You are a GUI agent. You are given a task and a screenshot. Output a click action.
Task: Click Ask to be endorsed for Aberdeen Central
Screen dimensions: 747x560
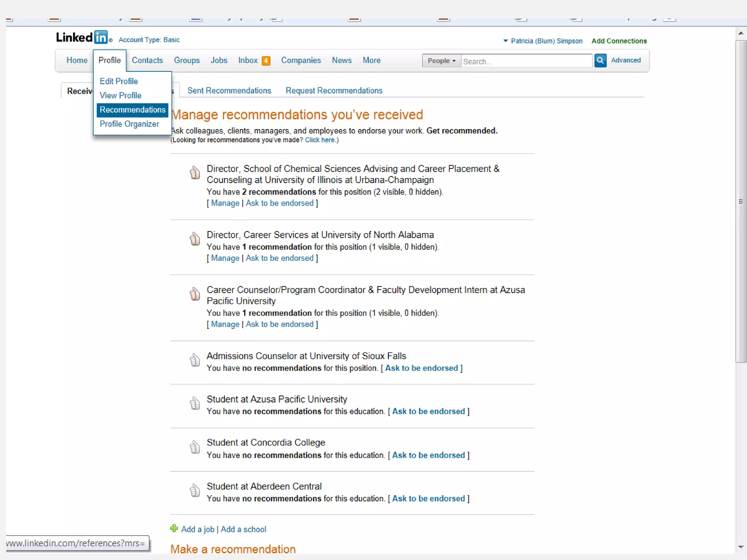tap(428, 499)
